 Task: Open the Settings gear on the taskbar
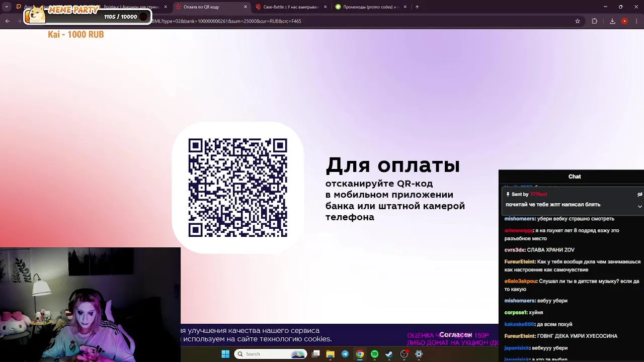click(x=419, y=354)
